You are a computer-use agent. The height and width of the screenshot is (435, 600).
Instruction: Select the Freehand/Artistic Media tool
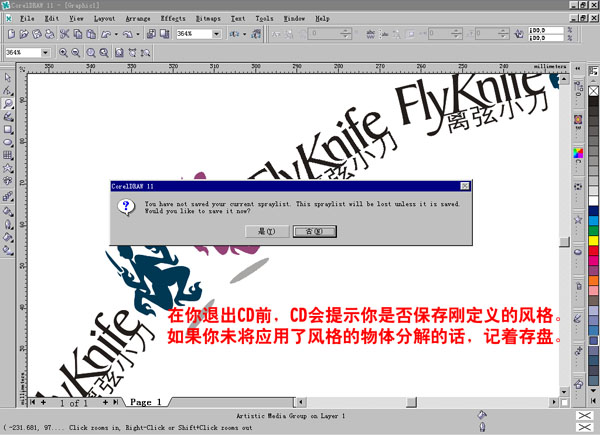pos(8,116)
